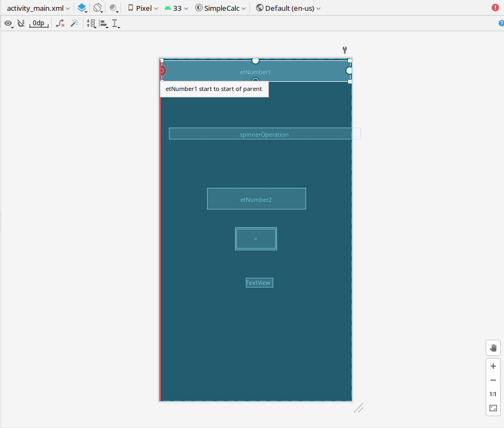This screenshot has width=504, height=428.
Task: Open the Pixel device dropdown
Action: [141, 8]
